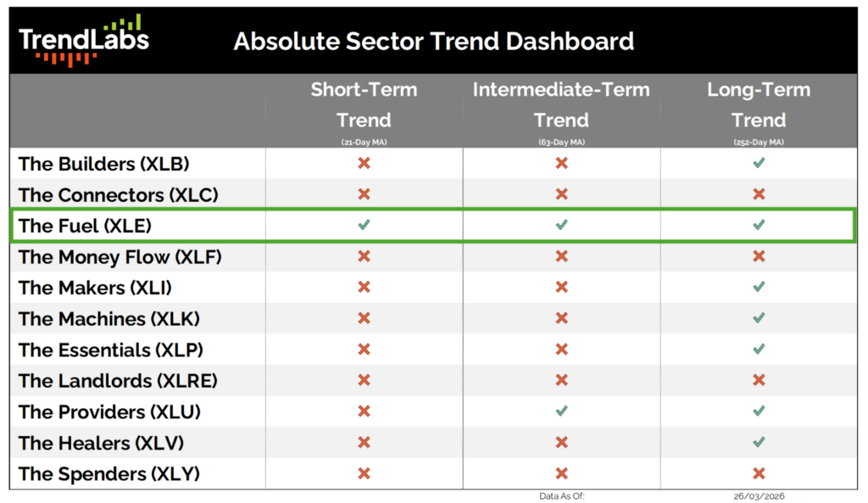868x503 pixels.
Task: Click XLB short-term red cross
Action: point(364,163)
